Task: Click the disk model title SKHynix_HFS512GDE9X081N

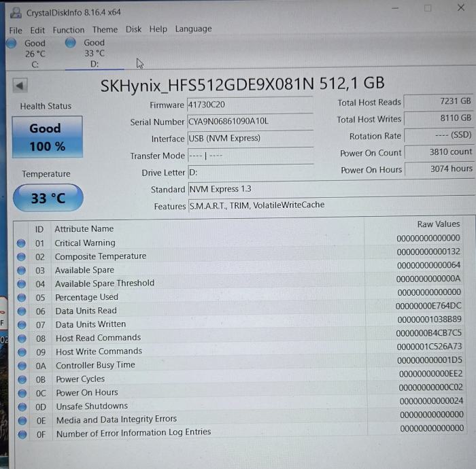Action: (x=207, y=85)
